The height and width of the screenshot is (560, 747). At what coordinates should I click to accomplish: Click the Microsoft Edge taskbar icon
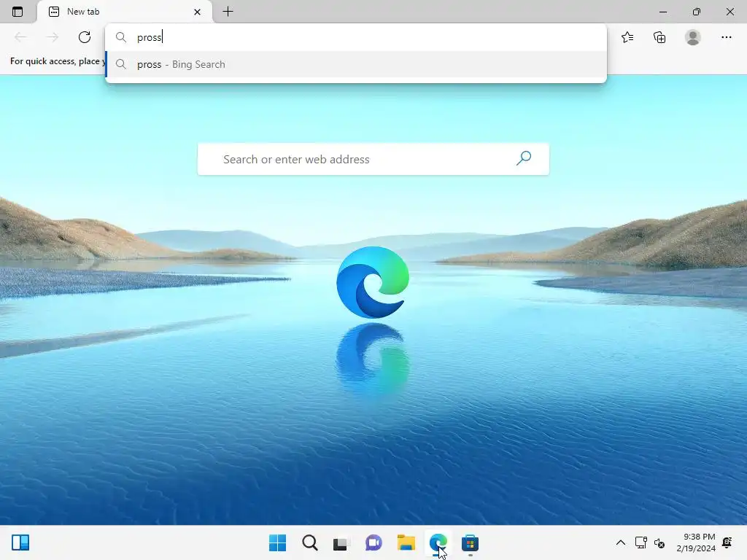[438, 542]
